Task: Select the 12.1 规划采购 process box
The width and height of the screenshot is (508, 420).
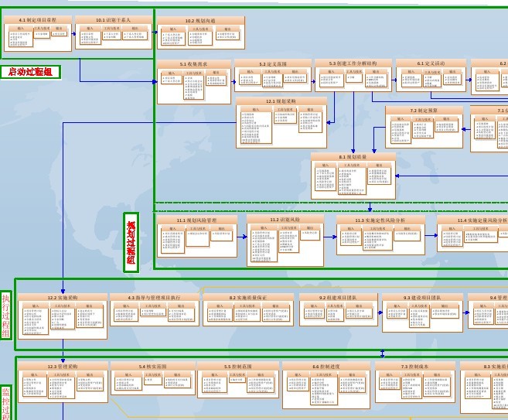Action: coord(281,122)
